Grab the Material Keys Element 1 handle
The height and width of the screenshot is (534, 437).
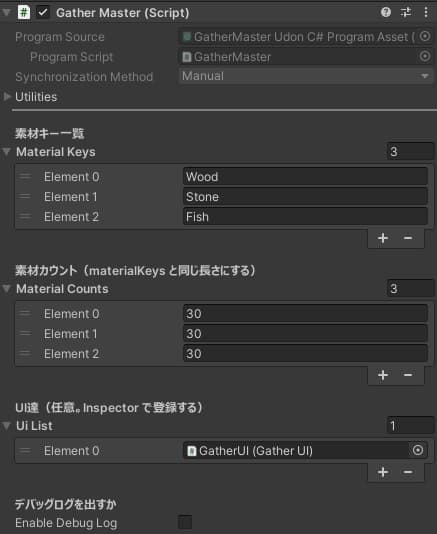(25, 197)
